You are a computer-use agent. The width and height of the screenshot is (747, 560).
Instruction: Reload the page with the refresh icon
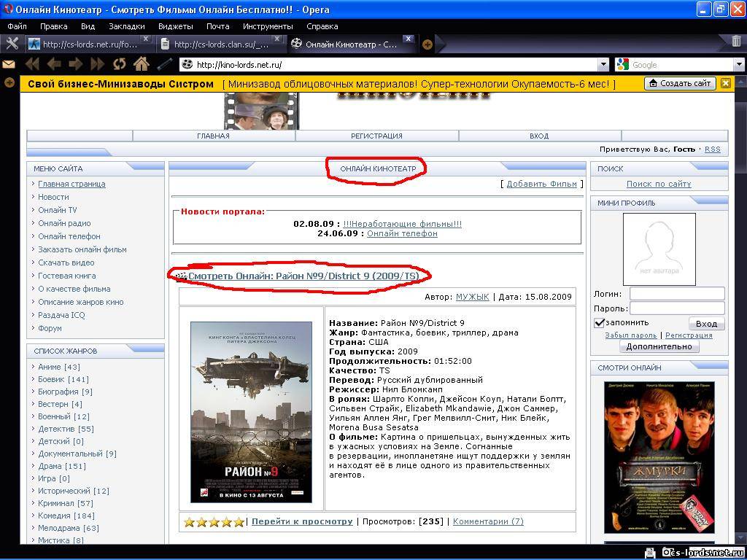pyautogui.click(x=120, y=64)
